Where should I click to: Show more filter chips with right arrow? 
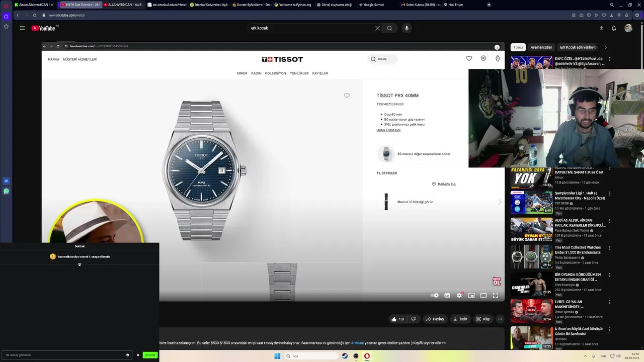tap(605, 47)
